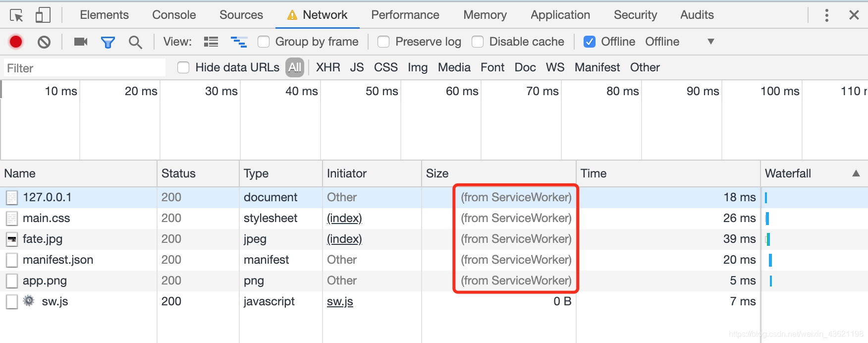Filter requests by Media
The height and width of the screenshot is (343, 868).
(x=454, y=67)
